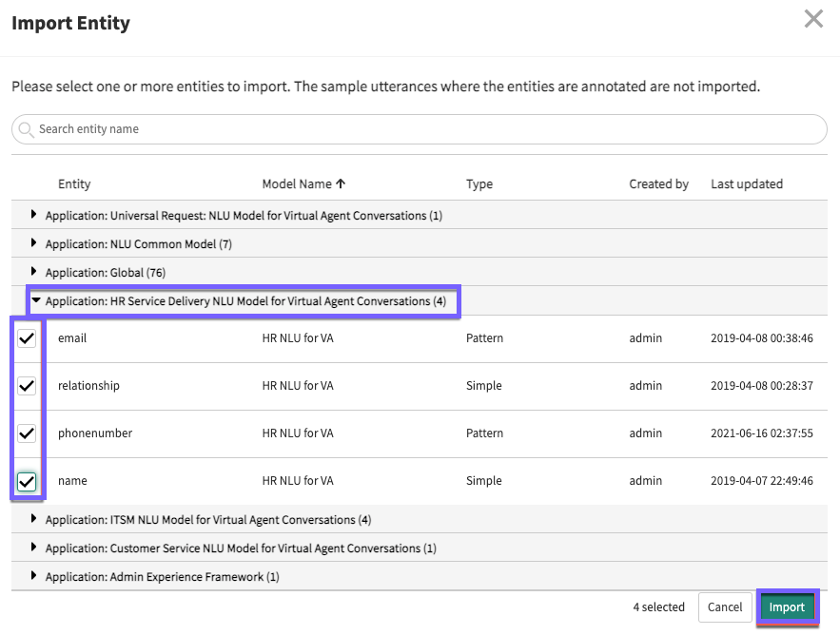Close the Import Entity dialog
840x635 pixels.
click(x=813, y=19)
